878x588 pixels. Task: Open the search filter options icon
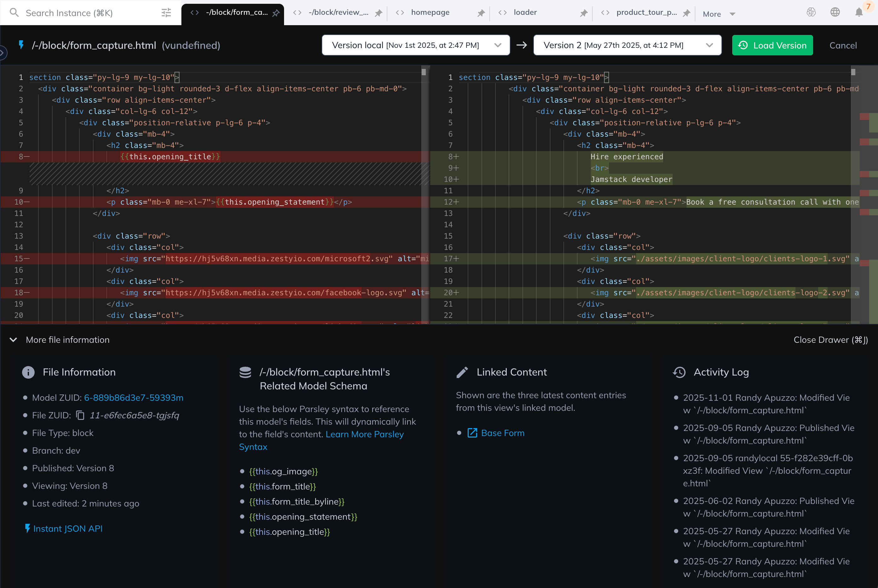pos(166,13)
